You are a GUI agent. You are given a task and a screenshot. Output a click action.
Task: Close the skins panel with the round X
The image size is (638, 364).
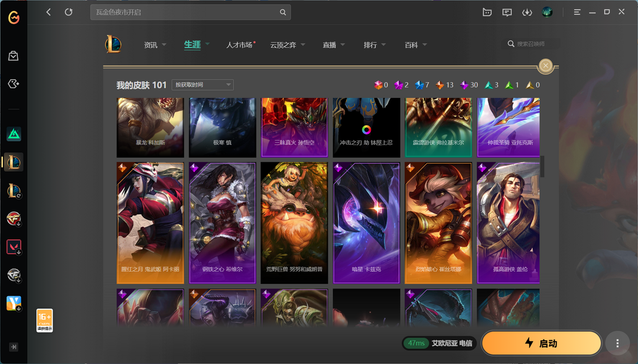coord(546,65)
